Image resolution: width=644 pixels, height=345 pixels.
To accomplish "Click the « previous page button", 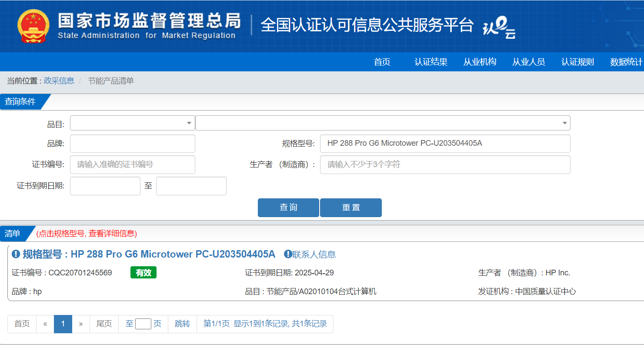I will click(45, 324).
